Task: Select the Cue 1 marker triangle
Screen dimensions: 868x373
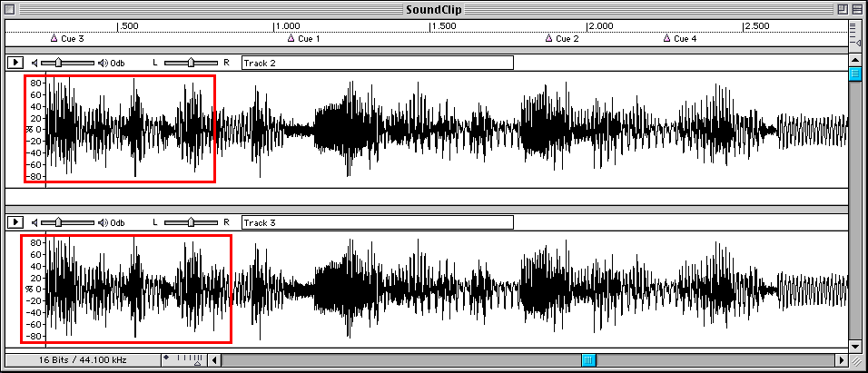Action: pyautogui.click(x=291, y=38)
